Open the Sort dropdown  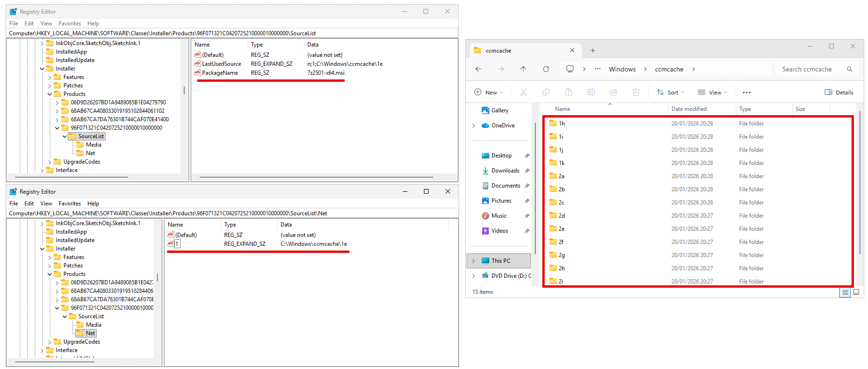pos(671,92)
